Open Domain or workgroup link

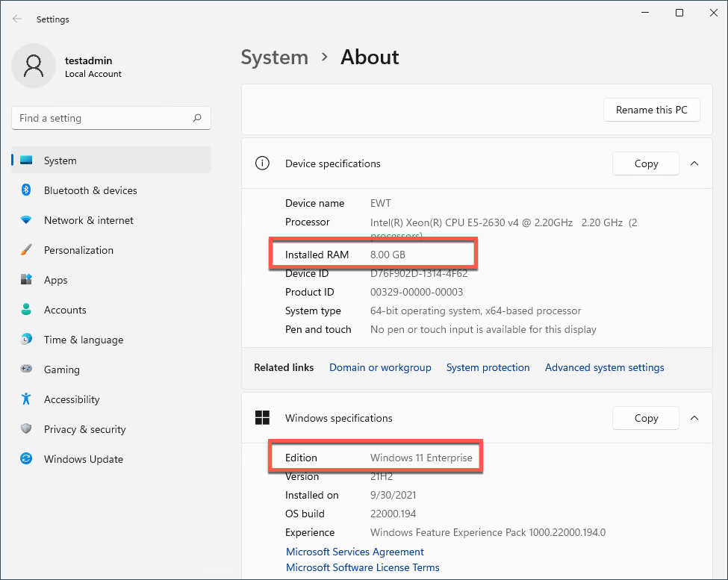coord(380,367)
